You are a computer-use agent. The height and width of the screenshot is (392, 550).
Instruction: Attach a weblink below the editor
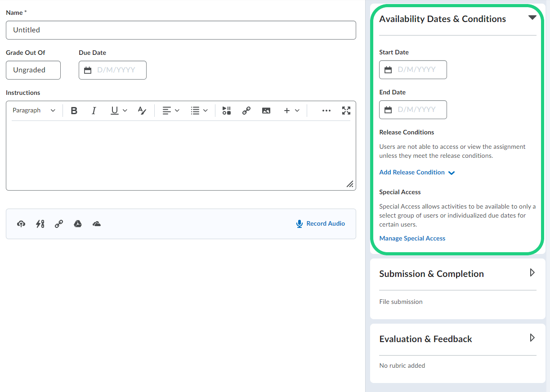(x=59, y=224)
